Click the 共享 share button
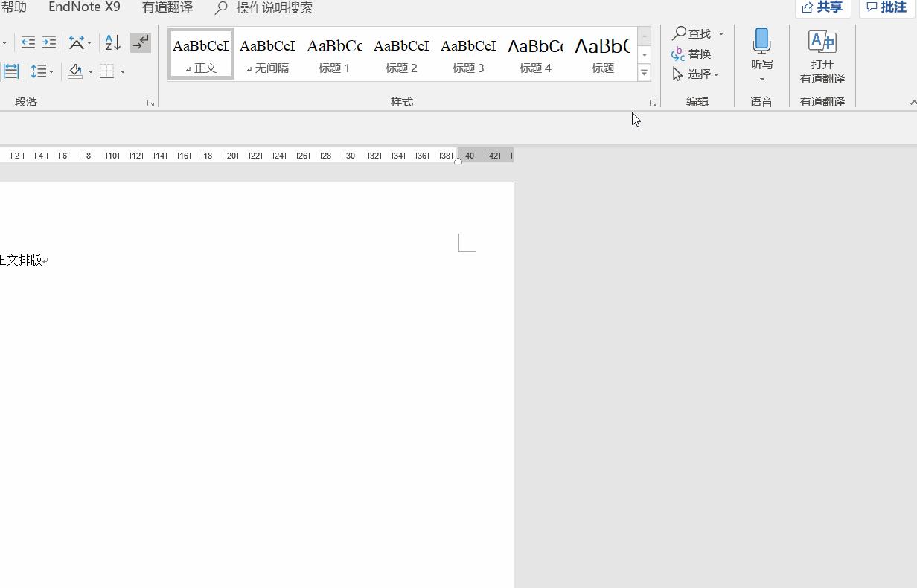The height and width of the screenshot is (588, 917). click(x=822, y=7)
